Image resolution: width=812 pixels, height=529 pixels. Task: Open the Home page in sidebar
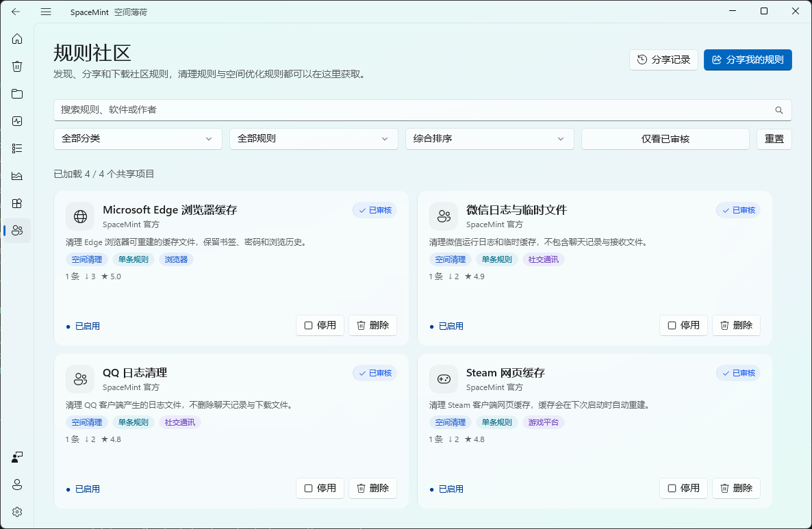pyautogui.click(x=17, y=39)
